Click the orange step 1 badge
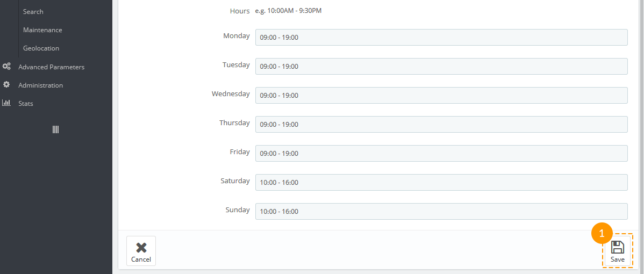The height and width of the screenshot is (274, 644). coord(602,234)
